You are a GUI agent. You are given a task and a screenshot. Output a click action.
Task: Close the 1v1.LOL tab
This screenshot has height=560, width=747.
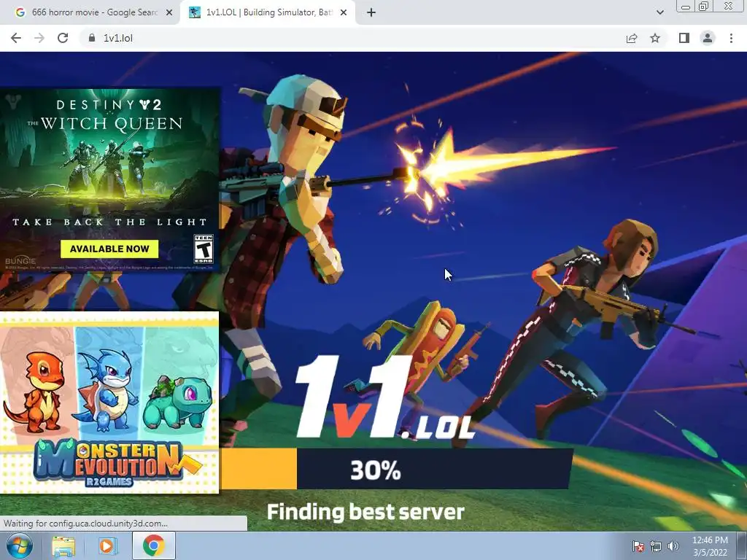click(344, 13)
